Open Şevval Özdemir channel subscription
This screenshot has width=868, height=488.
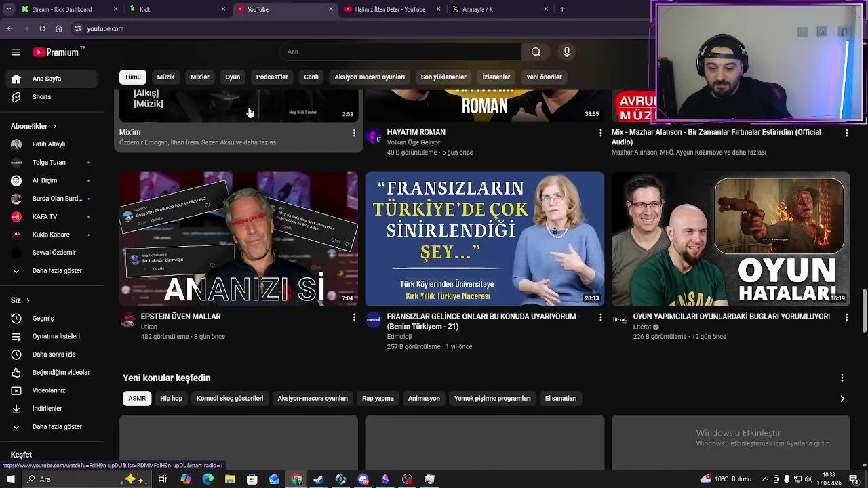tap(52, 253)
